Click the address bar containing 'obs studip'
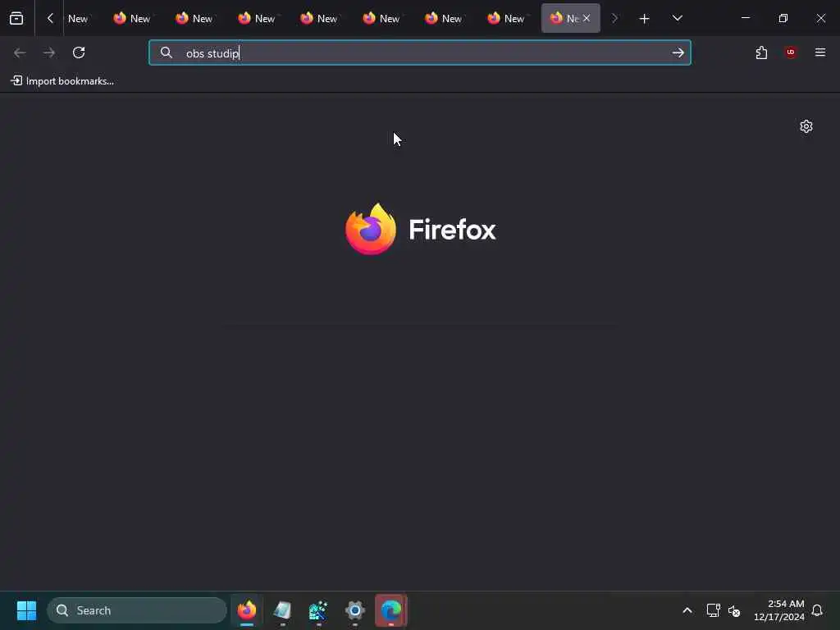 click(x=420, y=52)
